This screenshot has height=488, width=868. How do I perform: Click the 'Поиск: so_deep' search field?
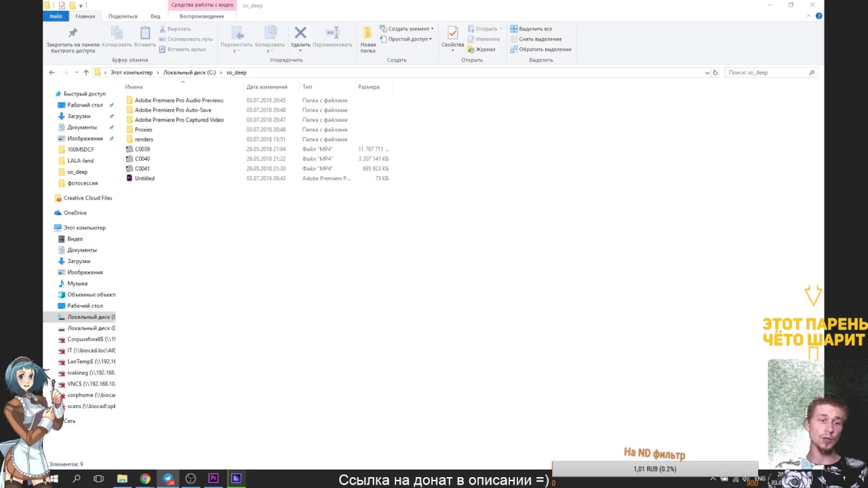click(770, 73)
